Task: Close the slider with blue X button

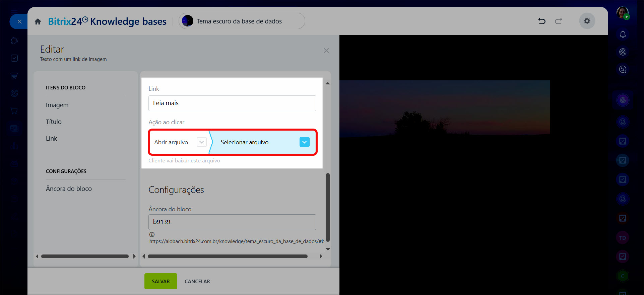Action: click(x=19, y=22)
